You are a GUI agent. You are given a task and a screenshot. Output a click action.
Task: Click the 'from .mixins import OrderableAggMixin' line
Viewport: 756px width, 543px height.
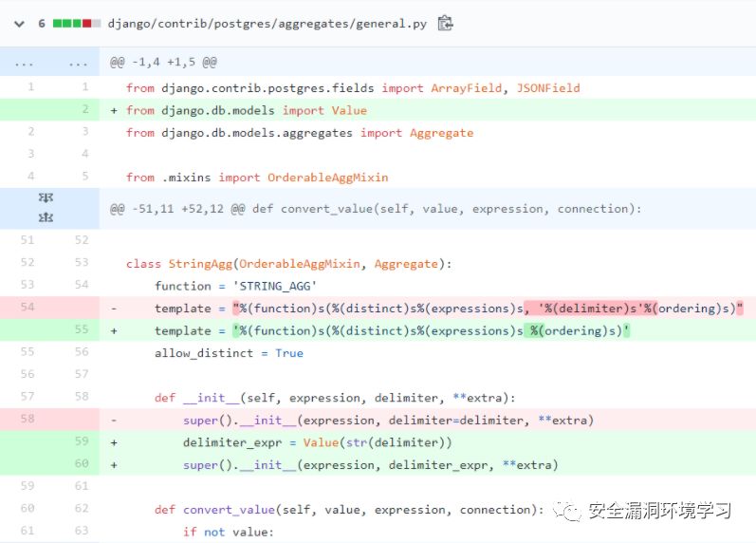coord(257,178)
